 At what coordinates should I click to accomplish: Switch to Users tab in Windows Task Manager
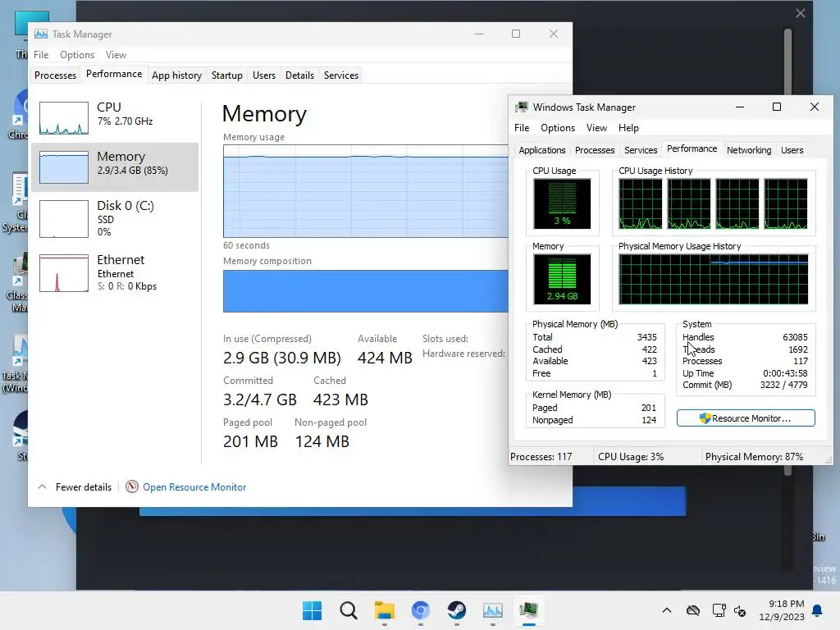click(x=792, y=150)
